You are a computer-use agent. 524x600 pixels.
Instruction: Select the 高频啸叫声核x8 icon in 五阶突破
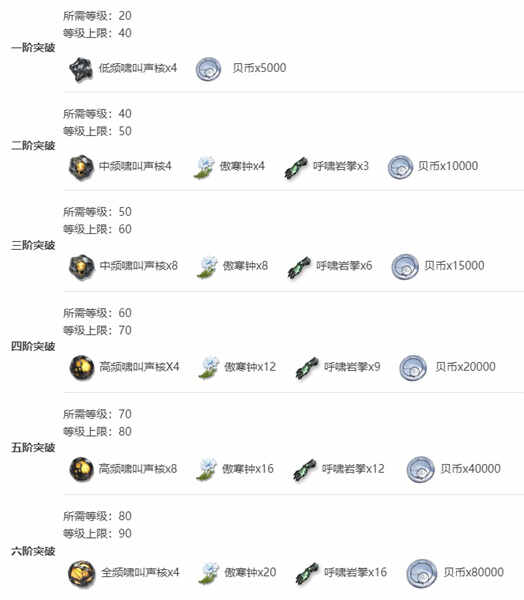click(x=82, y=469)
